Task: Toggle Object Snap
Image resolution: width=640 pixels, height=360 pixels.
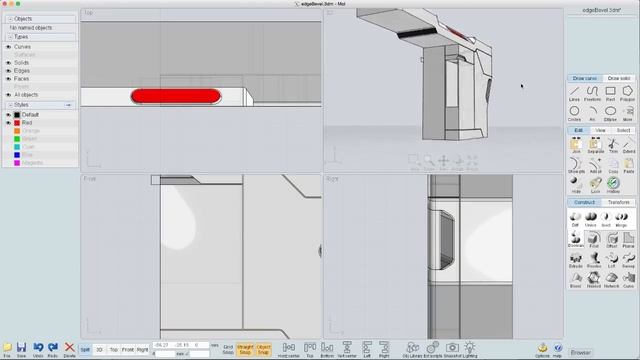Action: [263, 350]
